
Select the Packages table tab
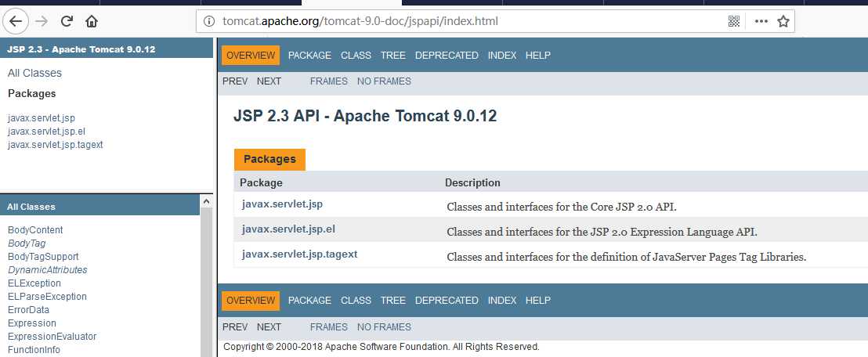click(x=269, y=160)
